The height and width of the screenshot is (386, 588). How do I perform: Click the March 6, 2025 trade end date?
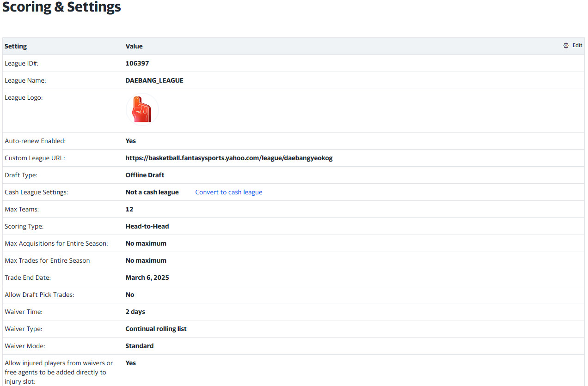pos(147,277)
